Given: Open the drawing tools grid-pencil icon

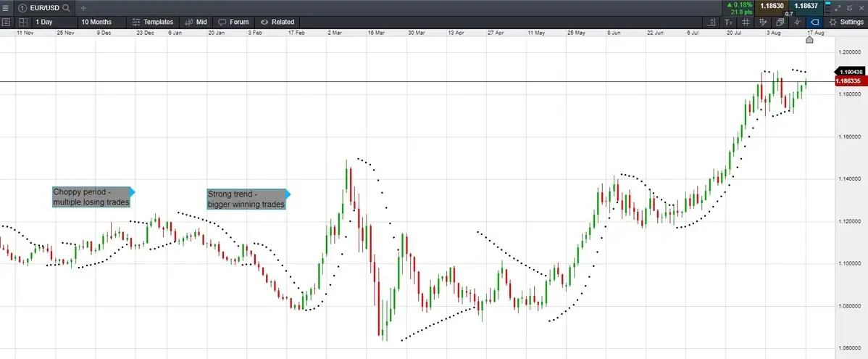Looking at the screenshot, I should (x=763, y=22).
